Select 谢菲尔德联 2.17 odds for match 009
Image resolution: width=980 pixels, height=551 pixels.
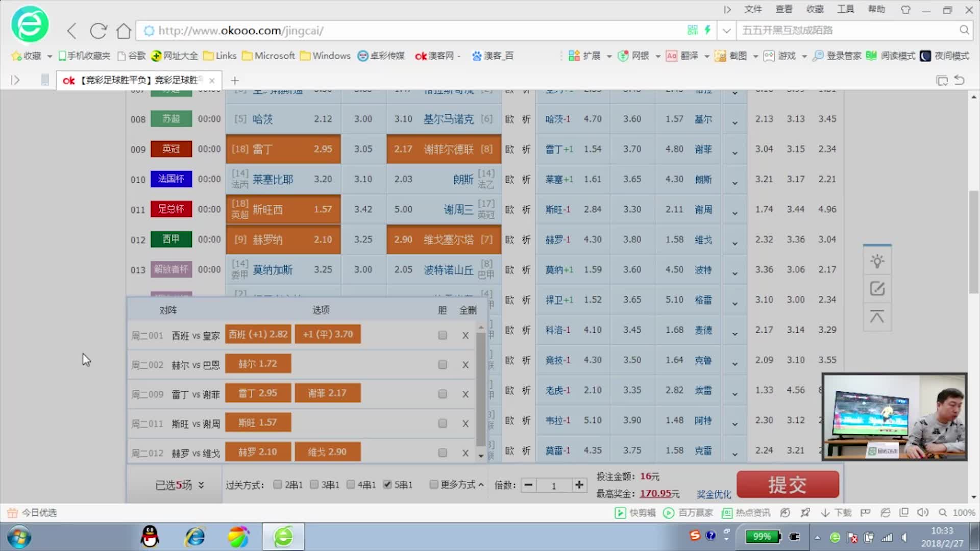(x=444, y=149)
